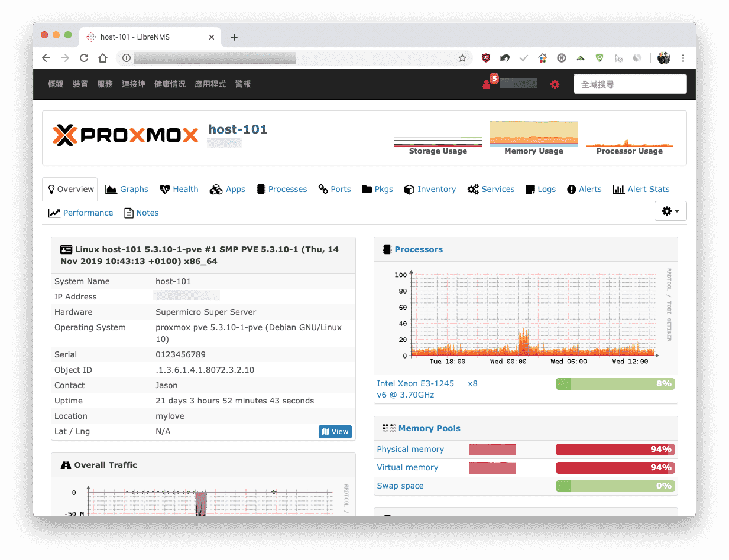Select the Overview tab

[x=71, y=189]
